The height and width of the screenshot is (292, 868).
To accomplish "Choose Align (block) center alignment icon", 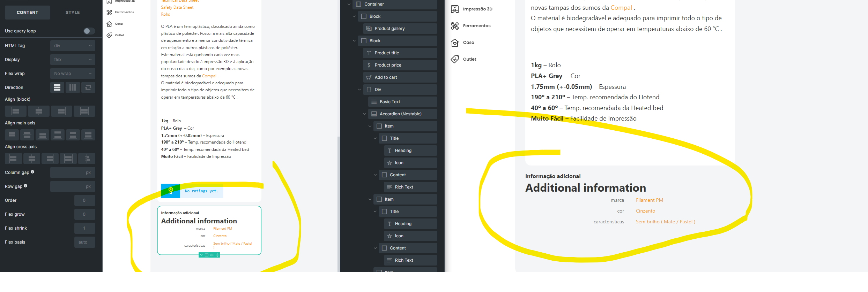I will tap(38, 111).
